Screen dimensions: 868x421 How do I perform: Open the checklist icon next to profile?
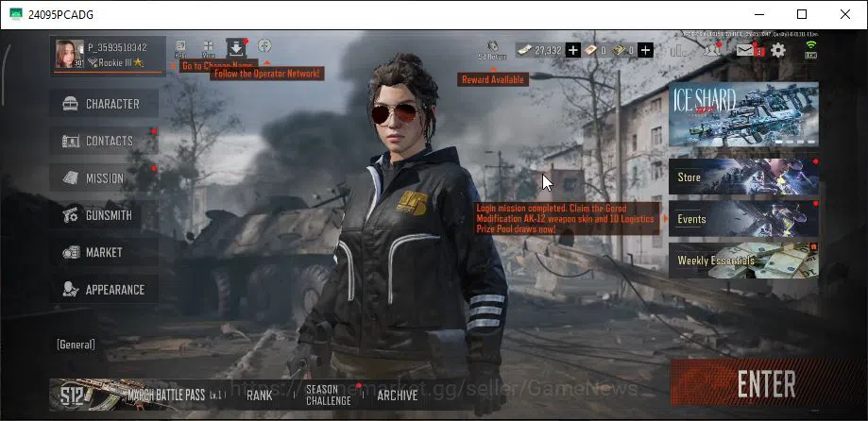click(x=180, y=49)
